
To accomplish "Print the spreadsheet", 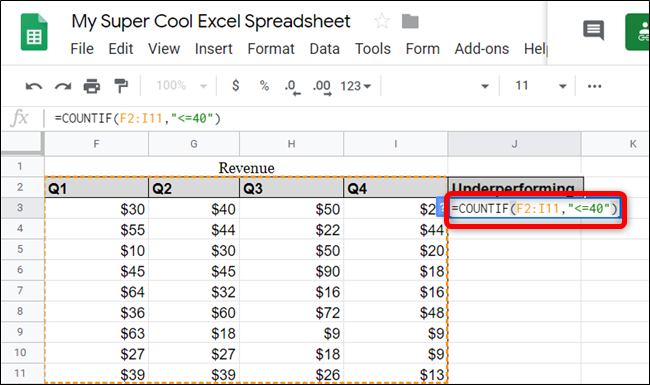I will click(92, 86).
